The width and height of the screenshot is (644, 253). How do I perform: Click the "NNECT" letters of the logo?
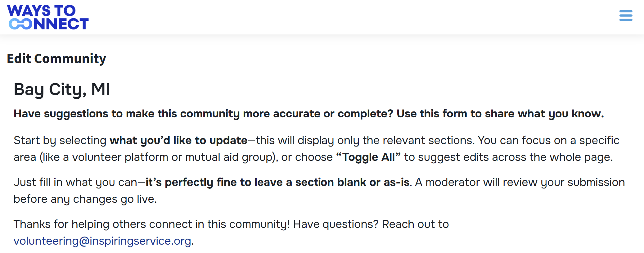point(61,24)
